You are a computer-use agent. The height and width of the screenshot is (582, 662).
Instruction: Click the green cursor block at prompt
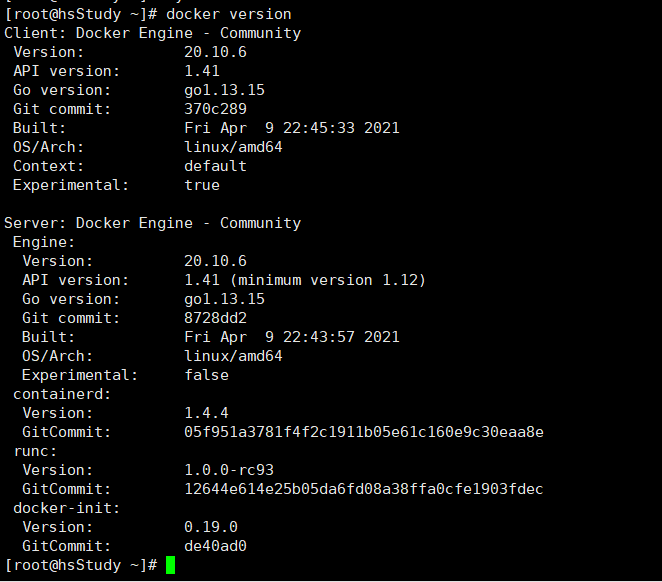(x=170, y=565)
